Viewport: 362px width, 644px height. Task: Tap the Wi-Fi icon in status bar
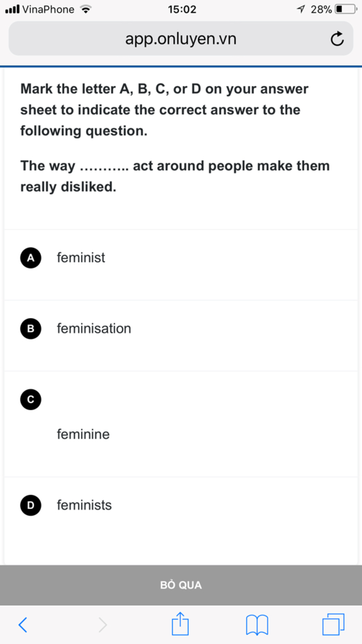(86, 9)
